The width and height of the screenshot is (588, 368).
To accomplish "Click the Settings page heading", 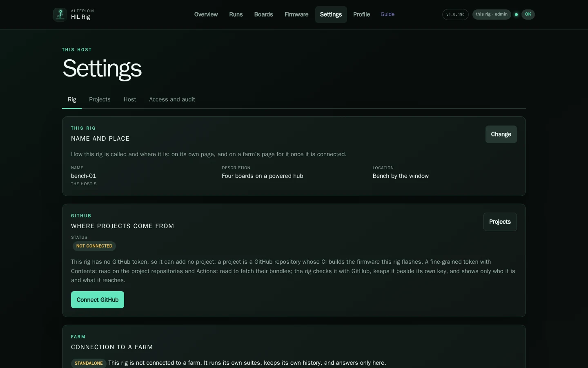I will [102, 68].
